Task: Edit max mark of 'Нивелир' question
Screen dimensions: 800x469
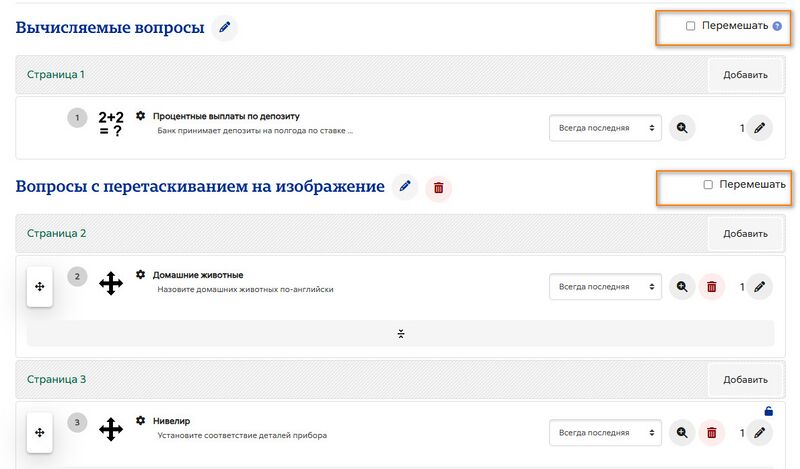Action: tap(759, 433)
